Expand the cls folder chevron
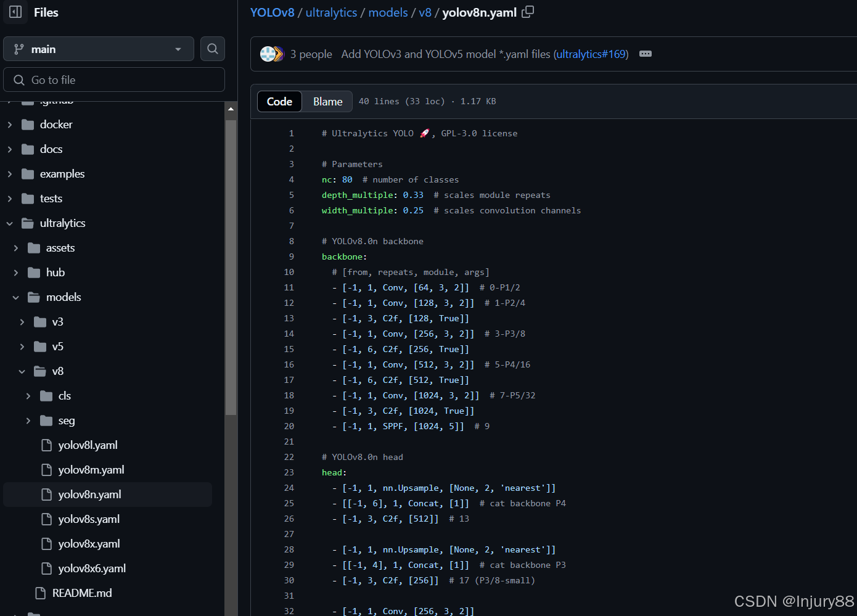 point(28,396)
